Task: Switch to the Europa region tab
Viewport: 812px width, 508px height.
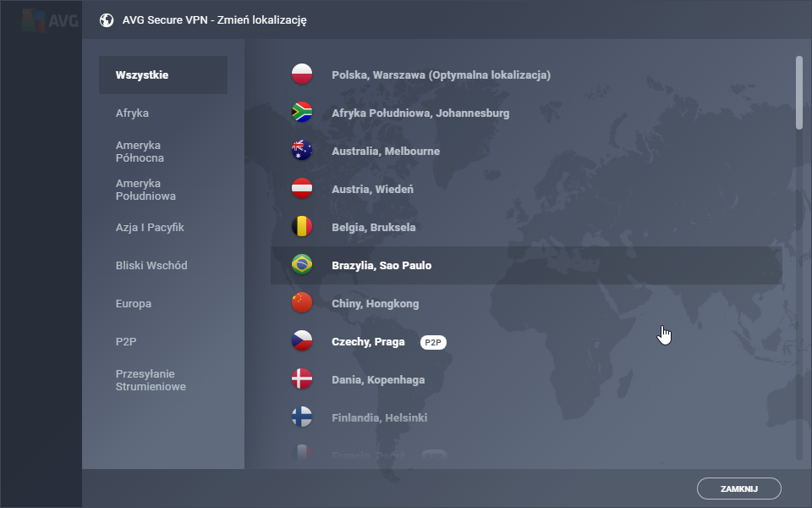Action: click(x=134, y=304)
